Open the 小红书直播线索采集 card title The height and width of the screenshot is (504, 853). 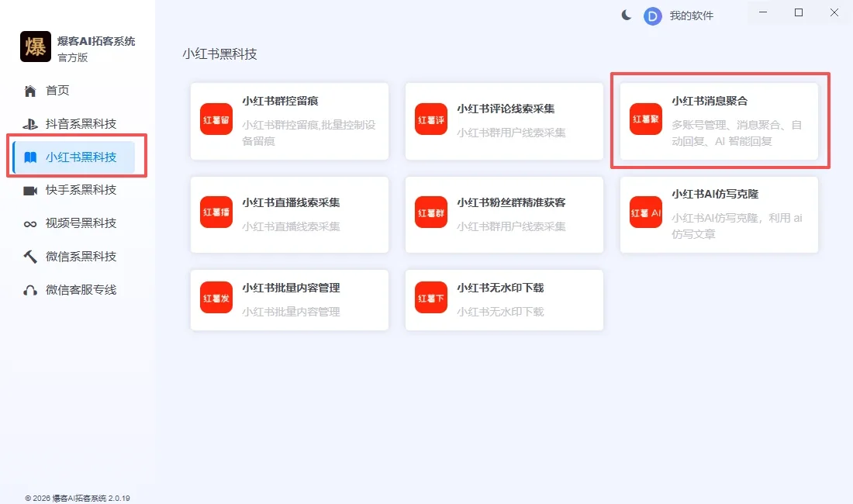pos(291,203)
